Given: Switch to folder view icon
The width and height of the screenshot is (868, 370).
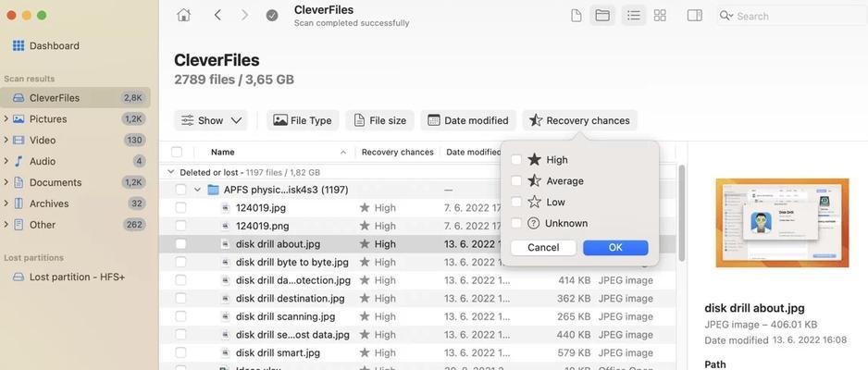Looking at the screenshot, I should pos(601,16).
